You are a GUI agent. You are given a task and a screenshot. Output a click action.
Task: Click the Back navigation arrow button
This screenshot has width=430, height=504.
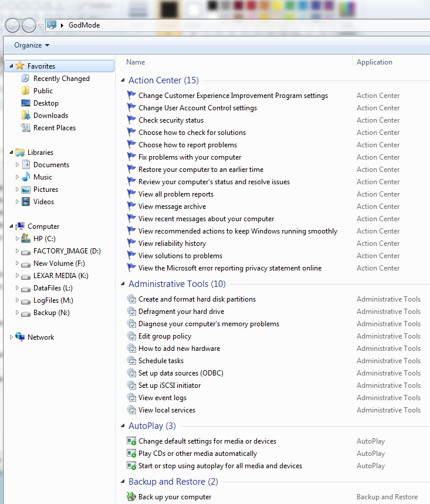12,25
